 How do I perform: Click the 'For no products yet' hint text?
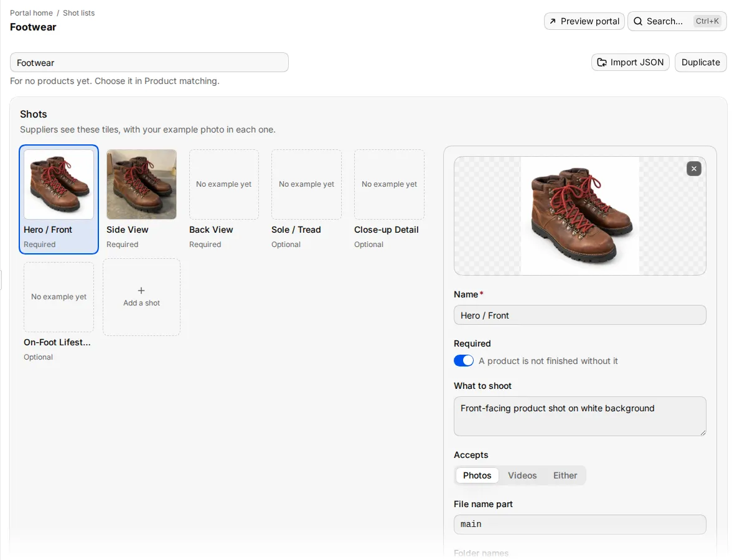click(x=115, y=81)
